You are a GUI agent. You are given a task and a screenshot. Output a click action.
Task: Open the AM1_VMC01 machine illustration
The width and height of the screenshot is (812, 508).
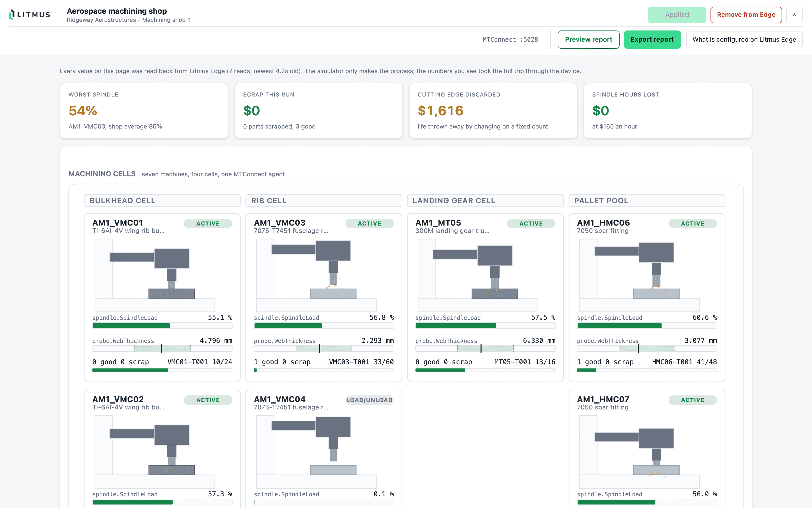(155, 275)
